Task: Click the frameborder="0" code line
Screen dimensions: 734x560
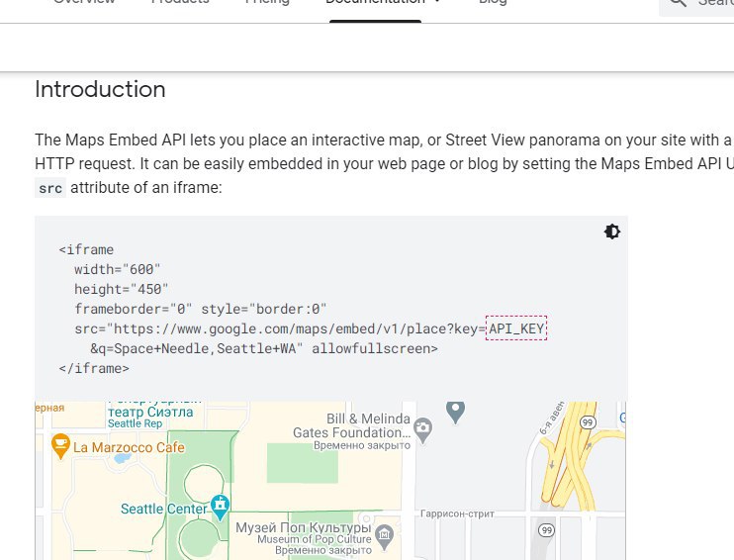Action: click(x=201, y=309)
